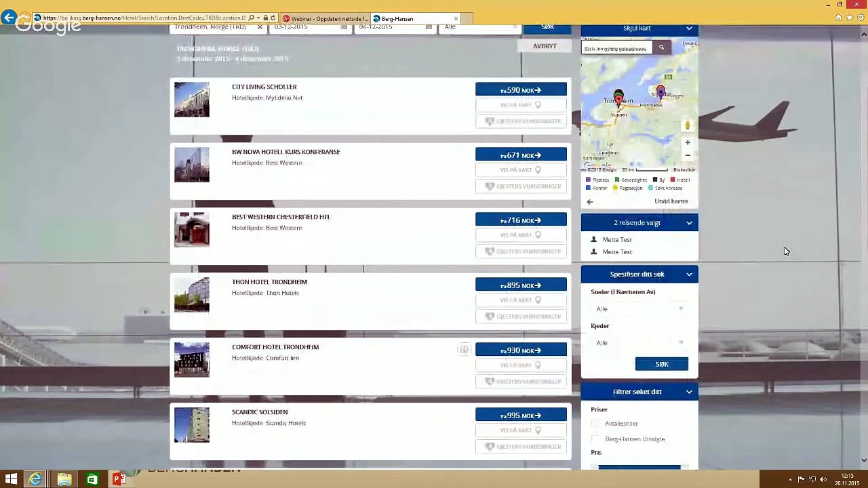The height and width of the screenshot is (488, 868).
Task: Click the info icon beside Comfort Hotel Trondheim
Action: click(464, 350)
